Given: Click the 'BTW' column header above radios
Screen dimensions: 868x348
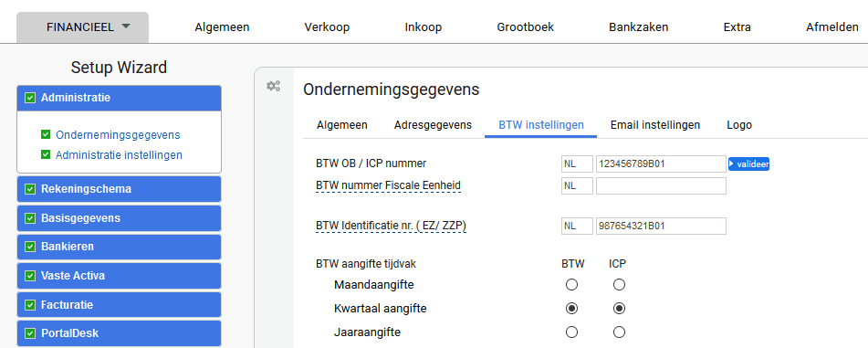Looking at the screenshot, I should coord(573,264).
